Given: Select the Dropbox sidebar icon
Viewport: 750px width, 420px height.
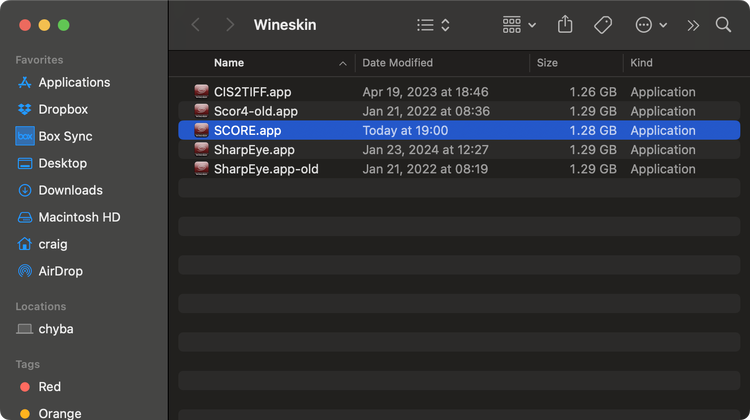Looking at the screenshot, I should point(25,109).
